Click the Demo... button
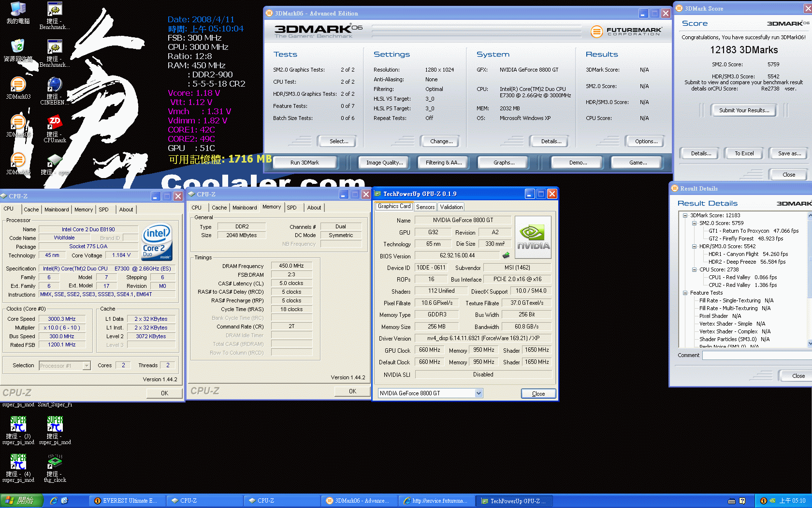The image size is (812, 508). click(x=578, y=163)
